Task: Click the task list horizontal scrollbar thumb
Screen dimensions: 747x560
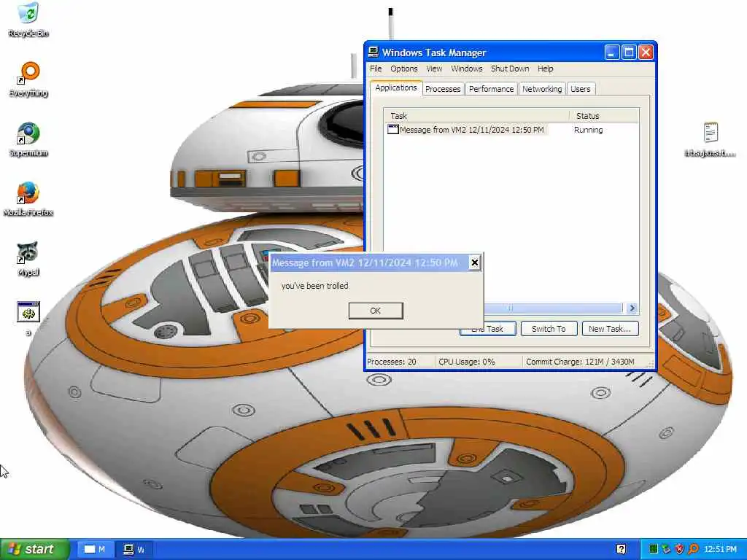Action: click(x=553, y=308)
